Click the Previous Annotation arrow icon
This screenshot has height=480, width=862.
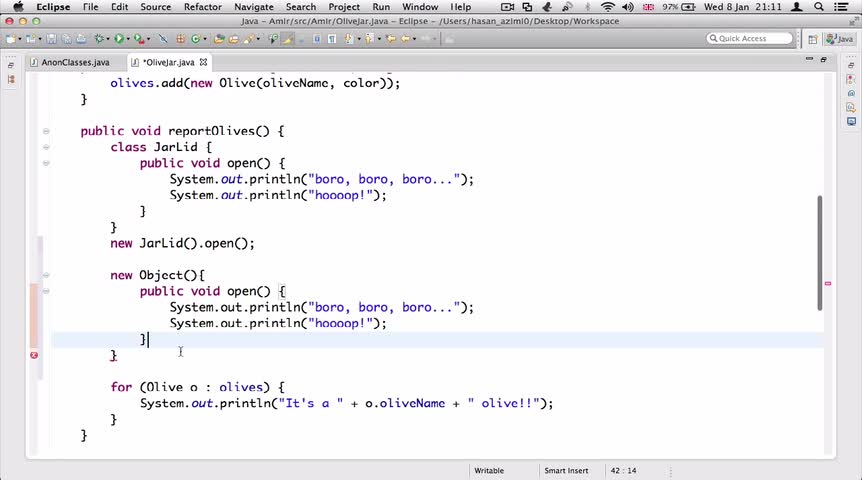[369, 39]
